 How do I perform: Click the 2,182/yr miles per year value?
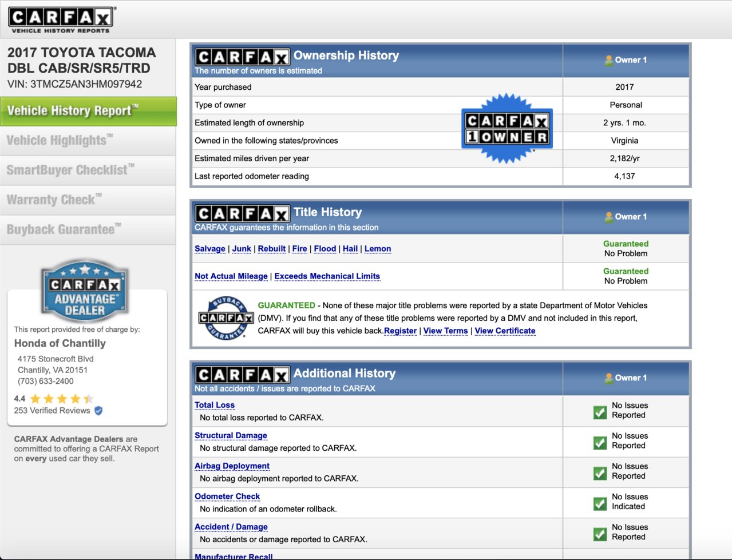[624, 158]
